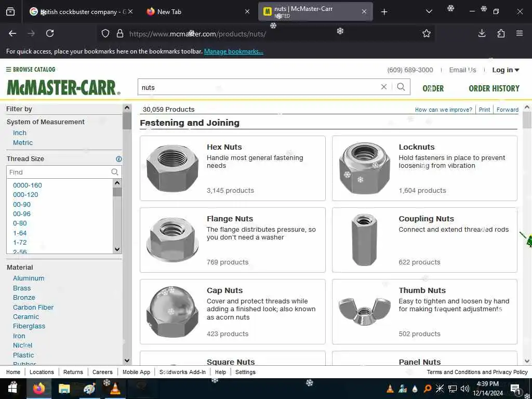Viewport: 532px width, 399px height.
Task: Close the New Tab tab
Action: click(x=247, y=11)
